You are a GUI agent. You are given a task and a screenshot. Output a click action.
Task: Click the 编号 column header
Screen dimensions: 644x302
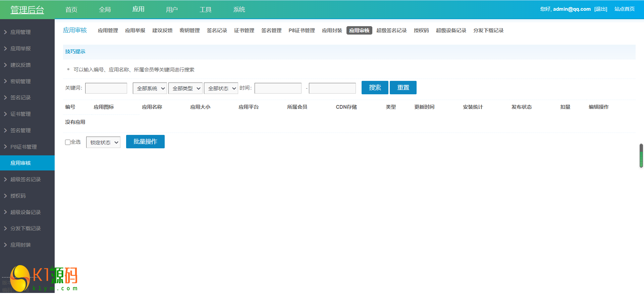click(70, 107)
